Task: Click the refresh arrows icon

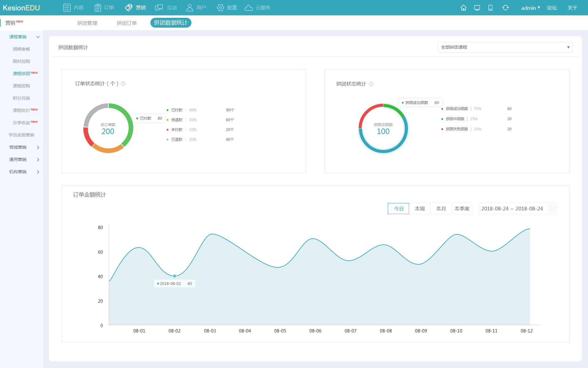Action: click(505, 8)
